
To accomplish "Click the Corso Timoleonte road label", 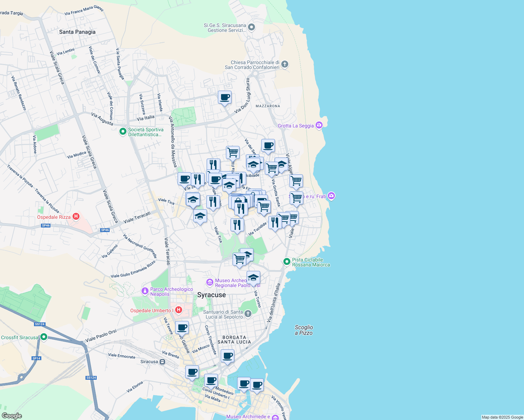I will coord(210,340).
